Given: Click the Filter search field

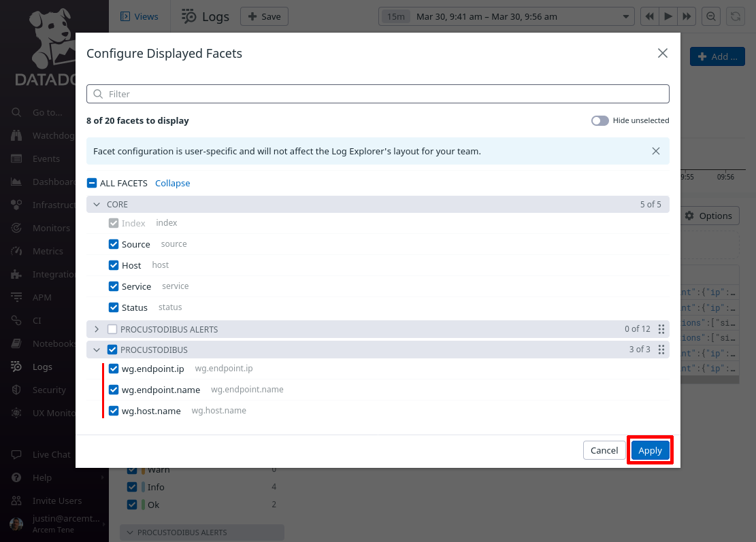Looking at the screenshot, I should [x=378, y=94].
